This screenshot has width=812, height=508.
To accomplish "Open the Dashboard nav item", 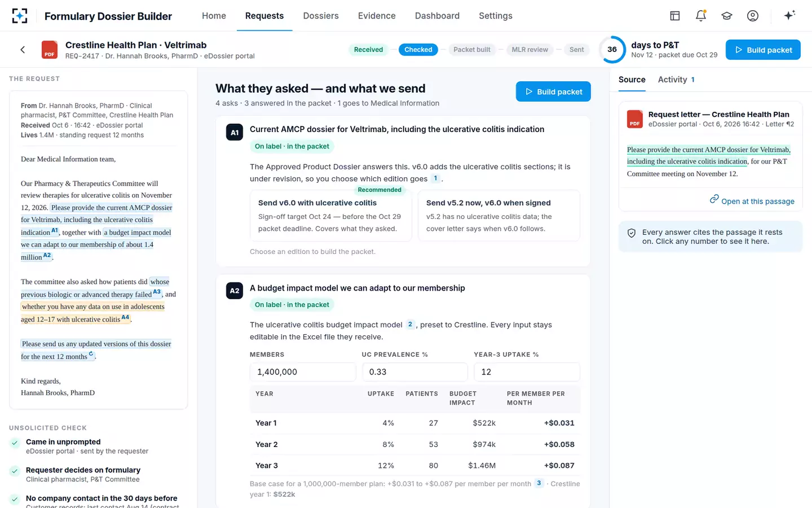I will click(x=437, y=16).
